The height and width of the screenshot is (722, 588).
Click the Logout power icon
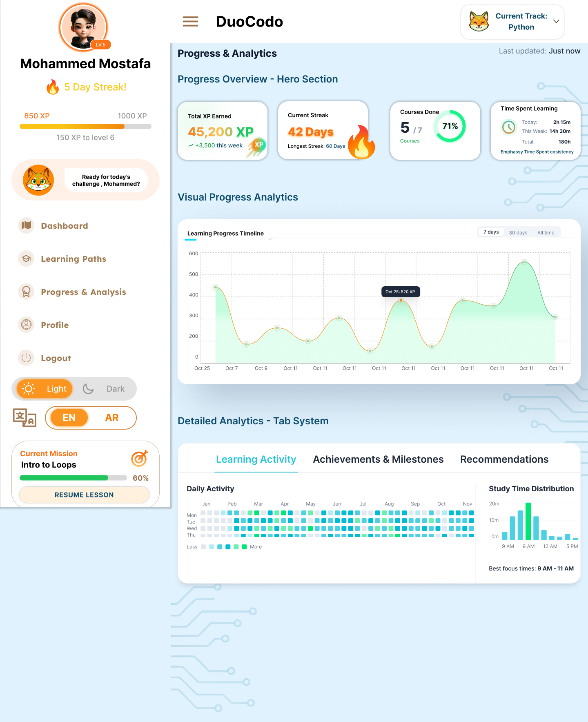pos(26,358)
